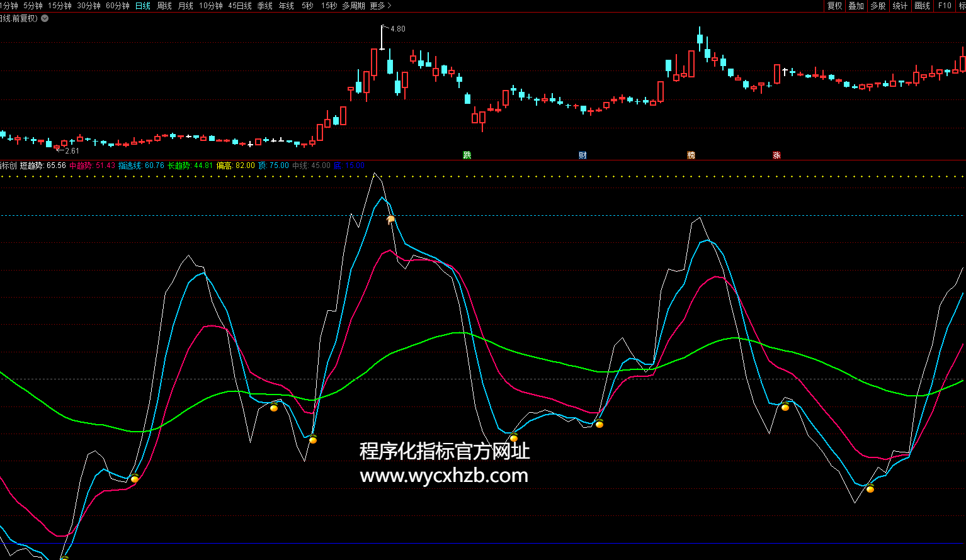Click the 4.80 high price label

(x=398, y=29)
